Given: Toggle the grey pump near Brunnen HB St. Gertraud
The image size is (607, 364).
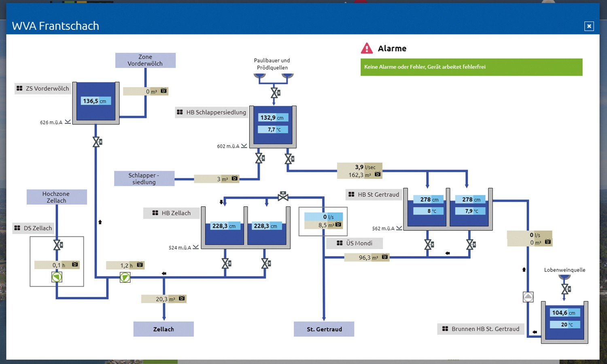Looking at the screenshot, I should tap(528, 297).
